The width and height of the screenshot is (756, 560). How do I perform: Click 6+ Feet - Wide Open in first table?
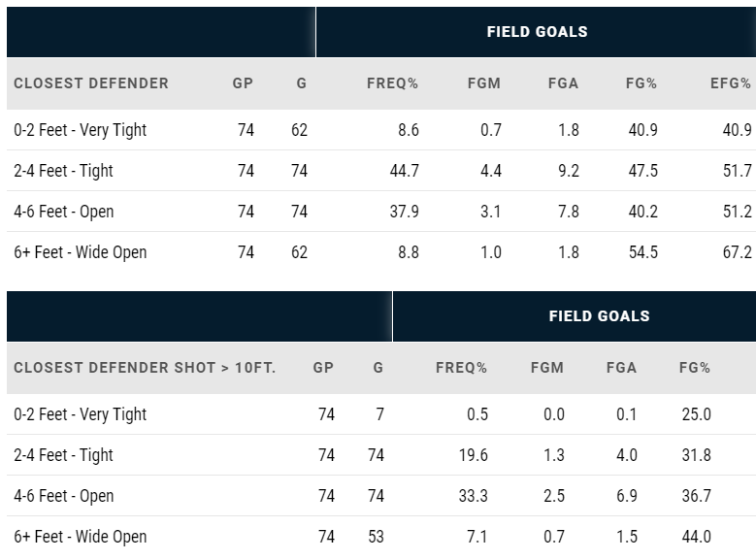pyautogui.click(x=80, y=252)
